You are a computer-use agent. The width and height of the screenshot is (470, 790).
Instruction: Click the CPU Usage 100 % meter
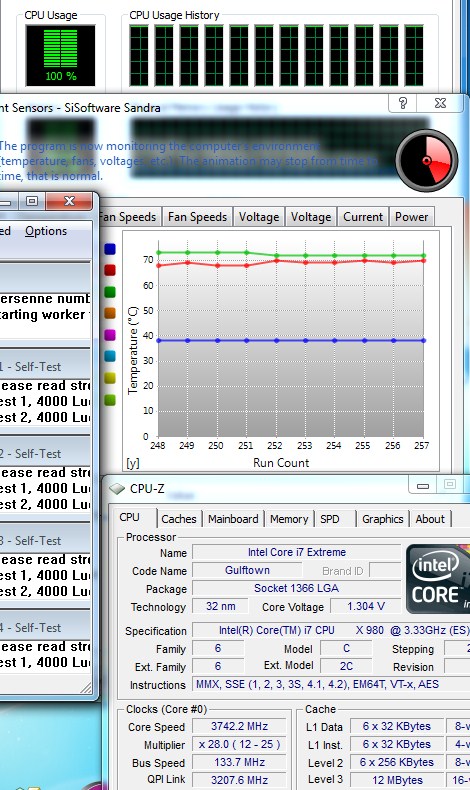coord(60,55)
